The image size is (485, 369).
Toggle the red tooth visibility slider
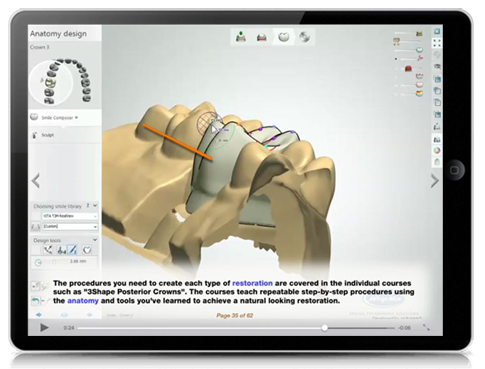(x=408, y=69)
